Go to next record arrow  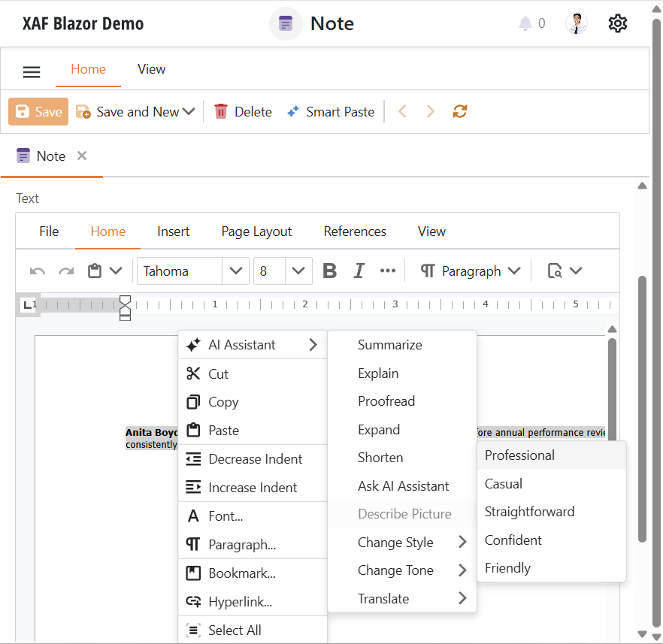(430, 111)
